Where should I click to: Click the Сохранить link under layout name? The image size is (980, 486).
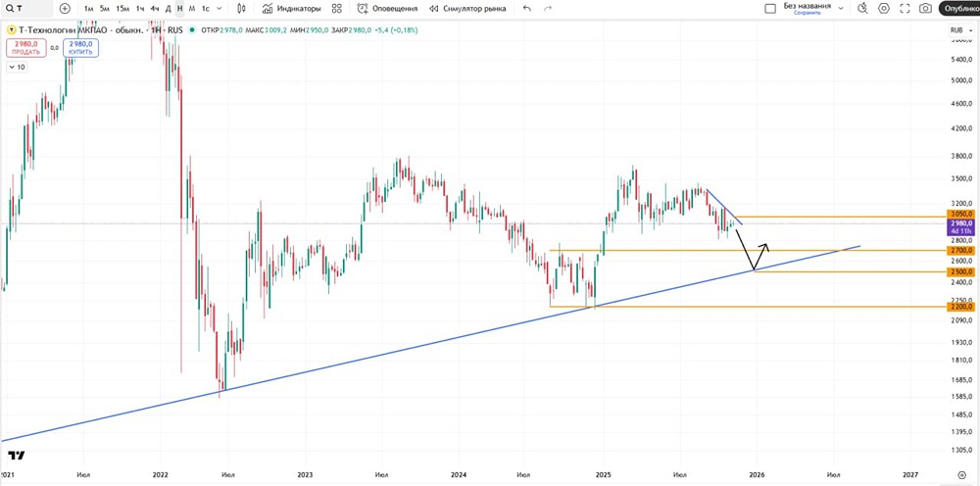pos(808,13)
